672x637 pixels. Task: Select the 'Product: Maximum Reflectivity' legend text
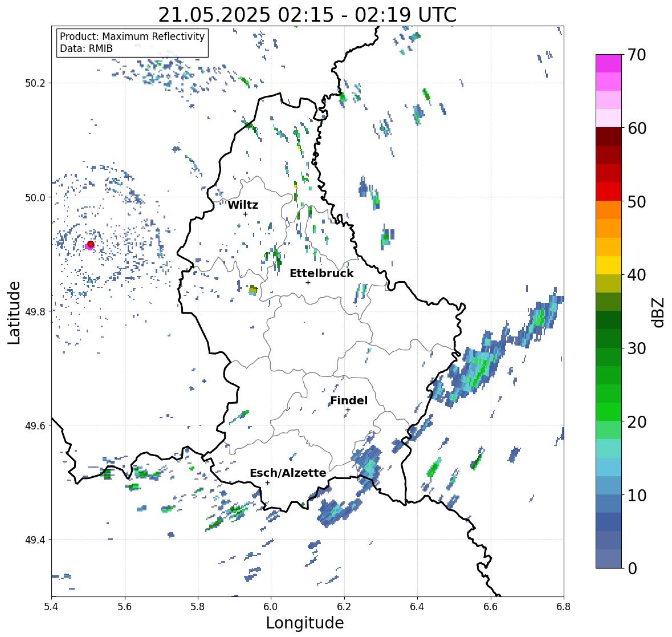coord(132,36)
